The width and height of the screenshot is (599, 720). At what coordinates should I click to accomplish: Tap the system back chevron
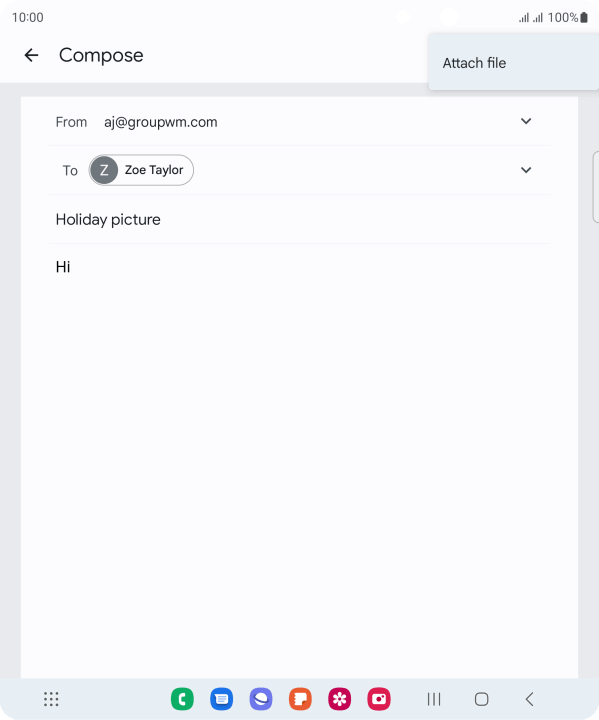pyautogui.click(x=529, y=699)
